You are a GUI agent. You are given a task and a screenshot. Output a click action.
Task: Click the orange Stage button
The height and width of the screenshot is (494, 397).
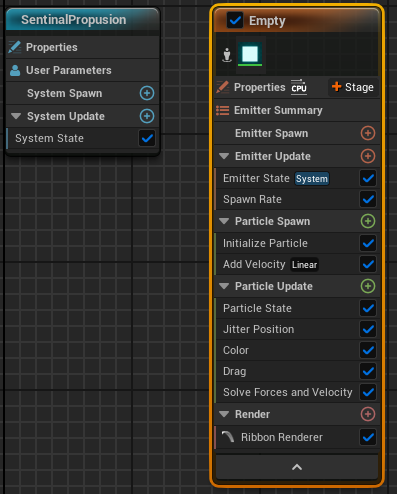(x=353, y=87)
